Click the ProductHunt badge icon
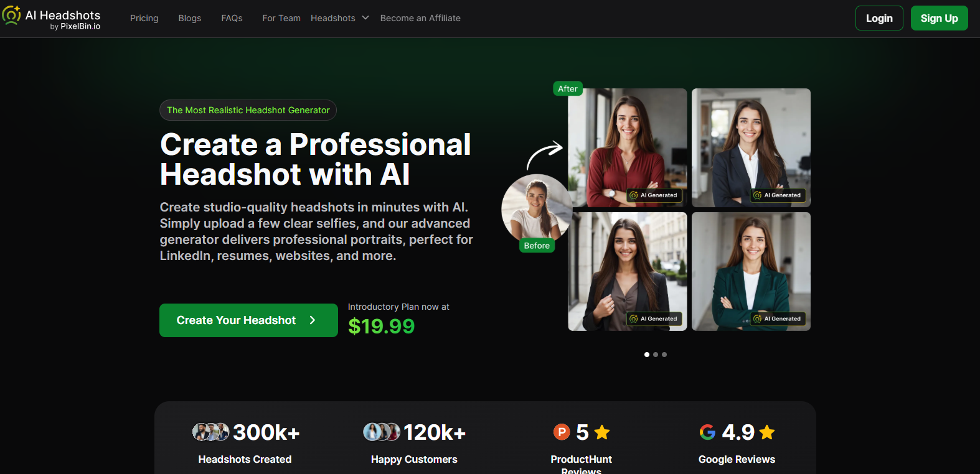The width and height of the screenshot is (980, 474). pos(562,432)
